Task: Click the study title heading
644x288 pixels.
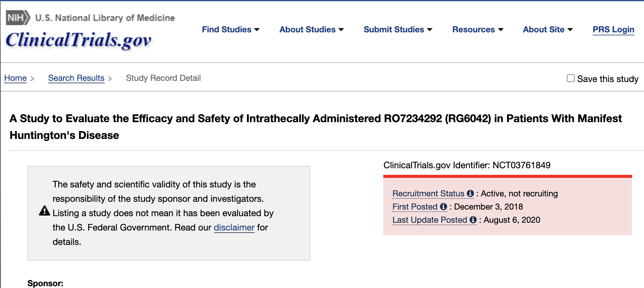Action: pos(315,127)
